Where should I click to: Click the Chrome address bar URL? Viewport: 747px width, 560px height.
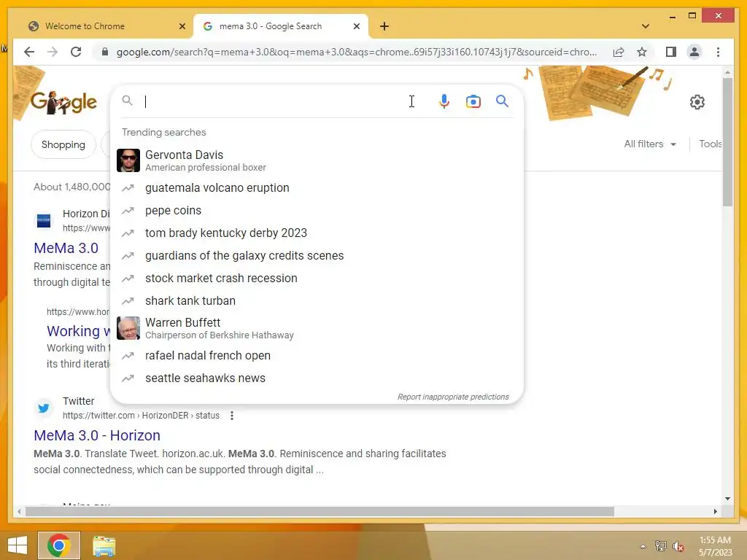(356, 52)
